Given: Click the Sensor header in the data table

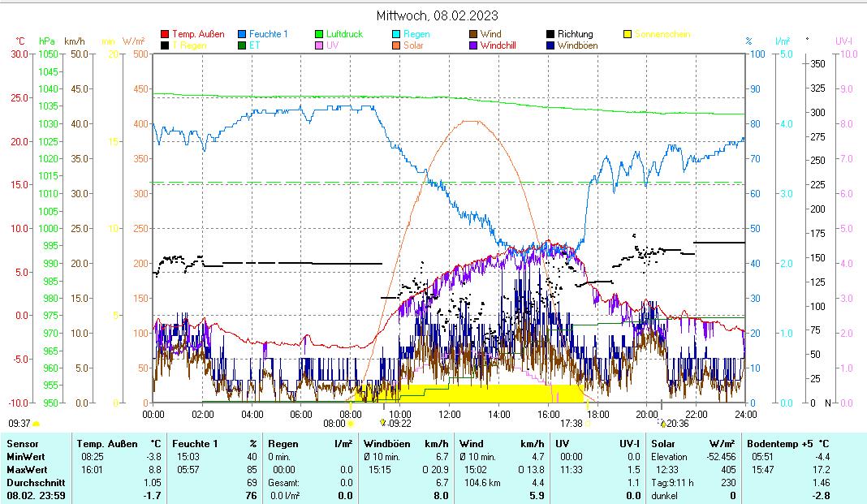Looking at the screenshot, I should [x=21, y=444].
